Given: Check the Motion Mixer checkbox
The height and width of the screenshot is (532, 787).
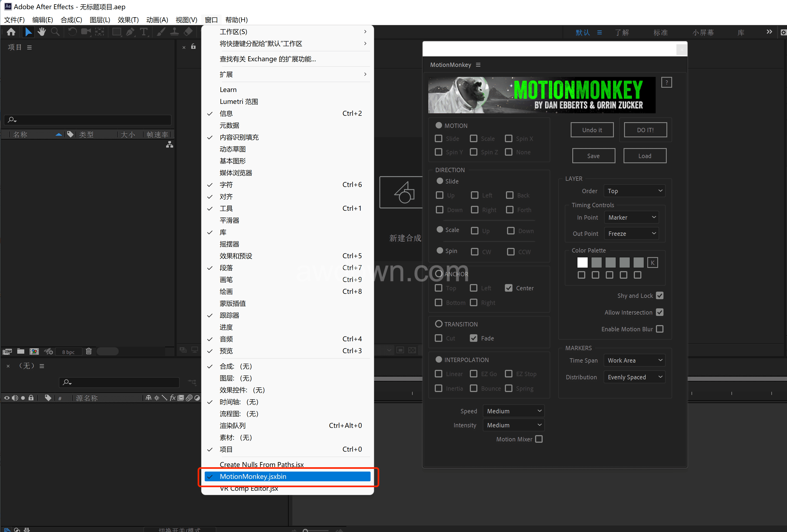Looking at the screenshot, I should [x=539, y=439].
